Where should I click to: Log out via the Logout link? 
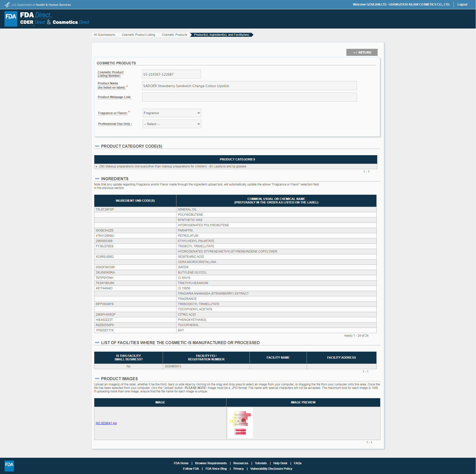click(462, 5)
